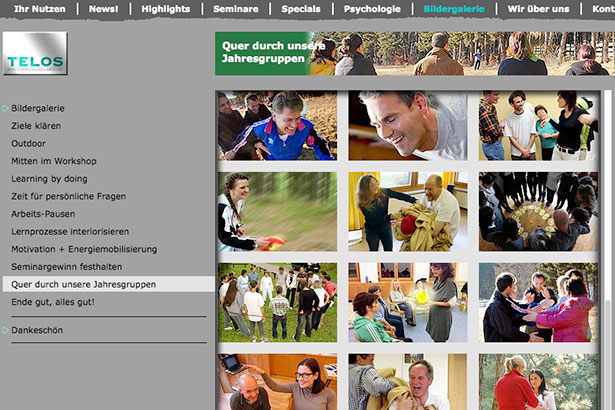Open thumbnail of two people with blankets
Viewport: 615px width, 410px height.
pyautogui.click(x=408, y=211)
